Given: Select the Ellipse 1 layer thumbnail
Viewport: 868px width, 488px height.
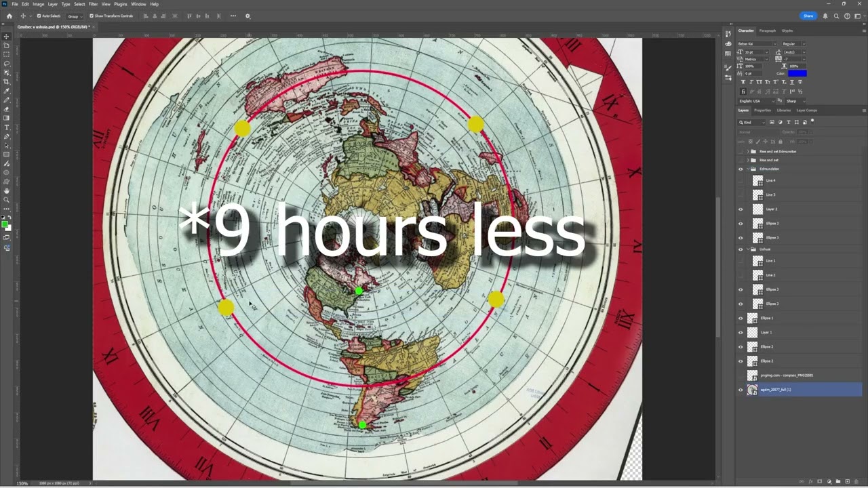Looking at the screenshot, I should click(x=752, y=318).
